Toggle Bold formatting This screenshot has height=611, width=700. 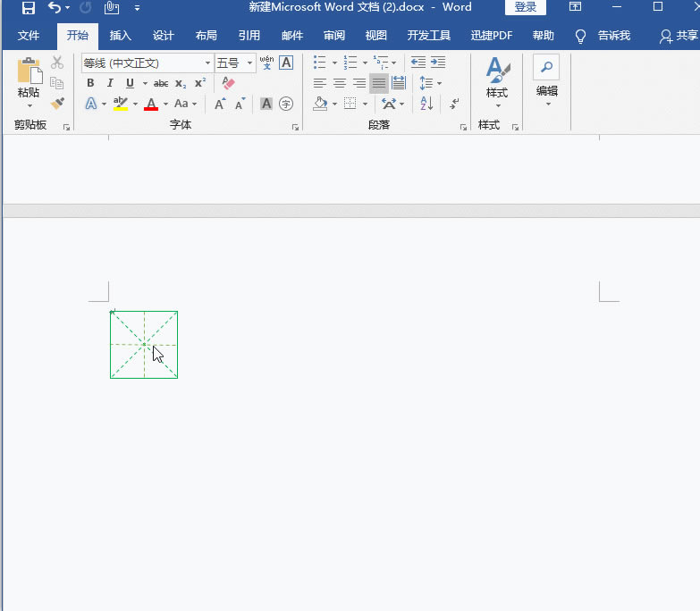tap(90, 83)
